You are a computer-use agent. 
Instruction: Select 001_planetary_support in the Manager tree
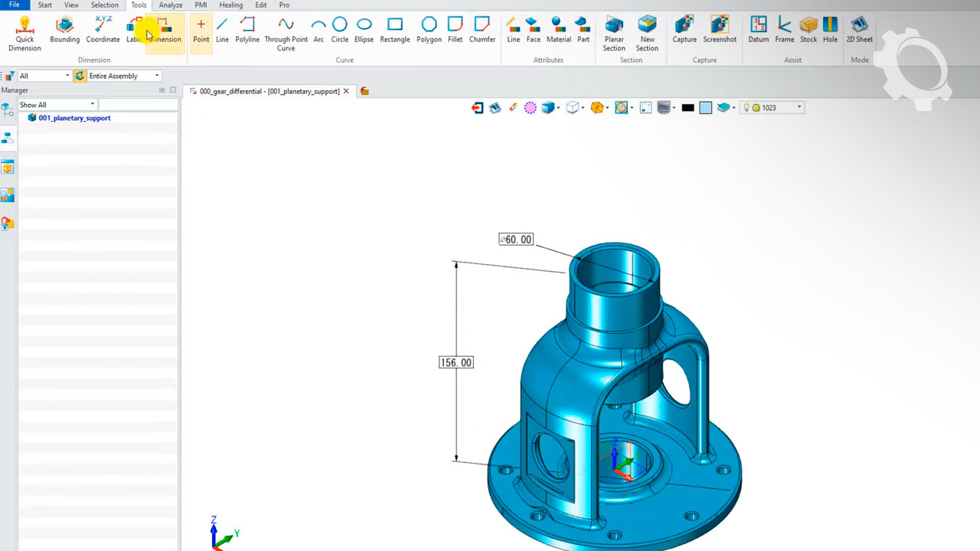pyautogui.click(x=74, y=118)
